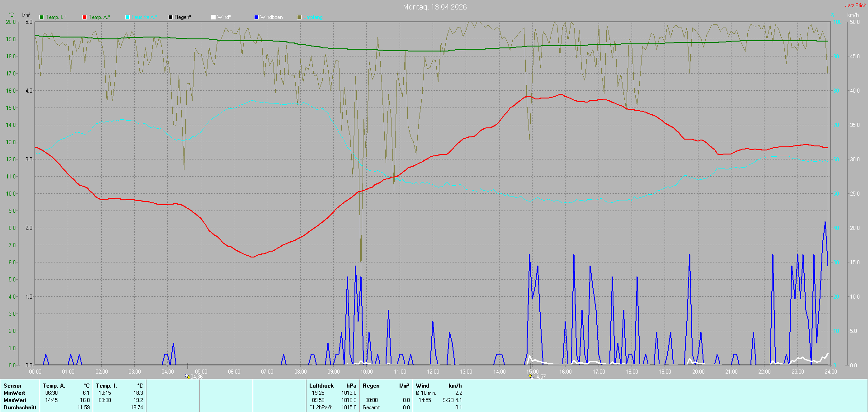Click the 'hPa' unit header
This screenshot has height=412, width=868.
tap(351, 386)
